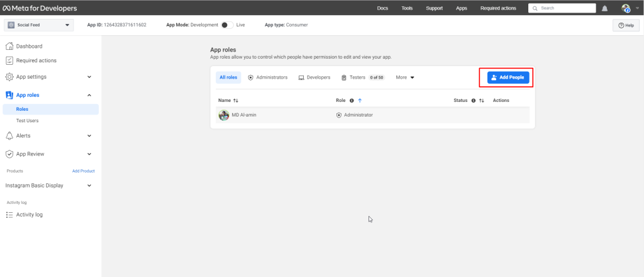Open the profile avatar in top bar
This screenshot has width=644, height=277.
[625, 8]
